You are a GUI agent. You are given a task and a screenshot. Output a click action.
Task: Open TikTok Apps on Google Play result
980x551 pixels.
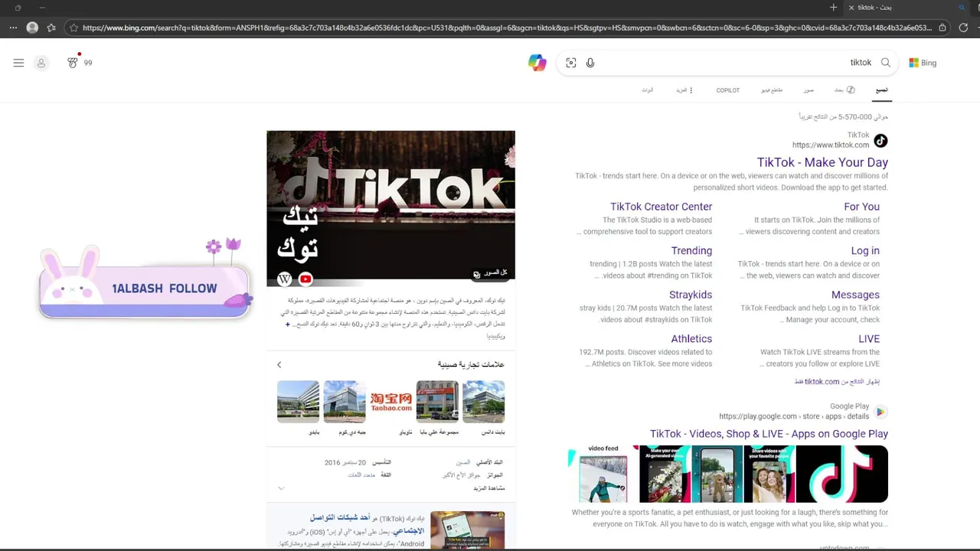point(769,434)
